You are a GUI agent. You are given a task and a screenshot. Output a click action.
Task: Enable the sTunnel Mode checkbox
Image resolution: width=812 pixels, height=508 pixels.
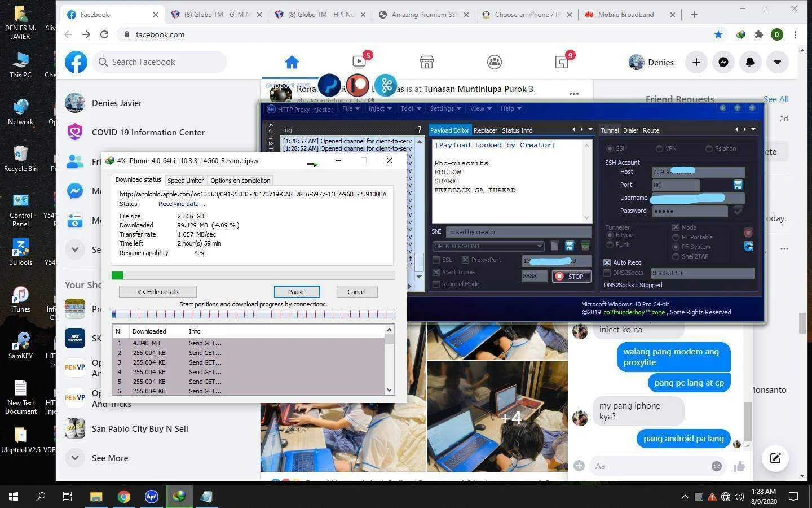click(436, 284)
